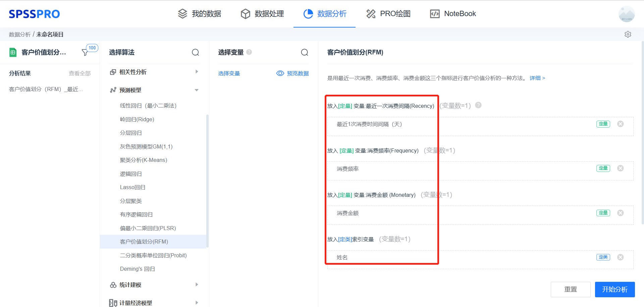644x307 pixels.
Task: Switch to the 数据分析 tab
Action: point(324,14)
